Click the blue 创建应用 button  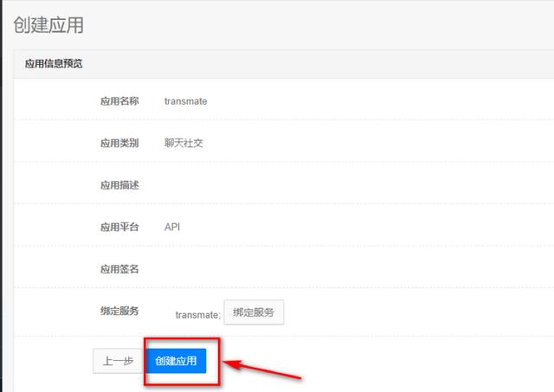(176, 361)
